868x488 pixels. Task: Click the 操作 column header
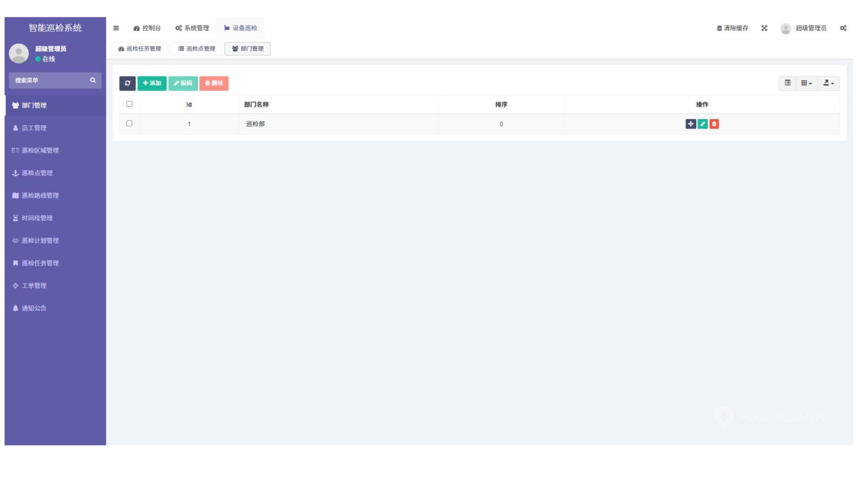point(702,104)
